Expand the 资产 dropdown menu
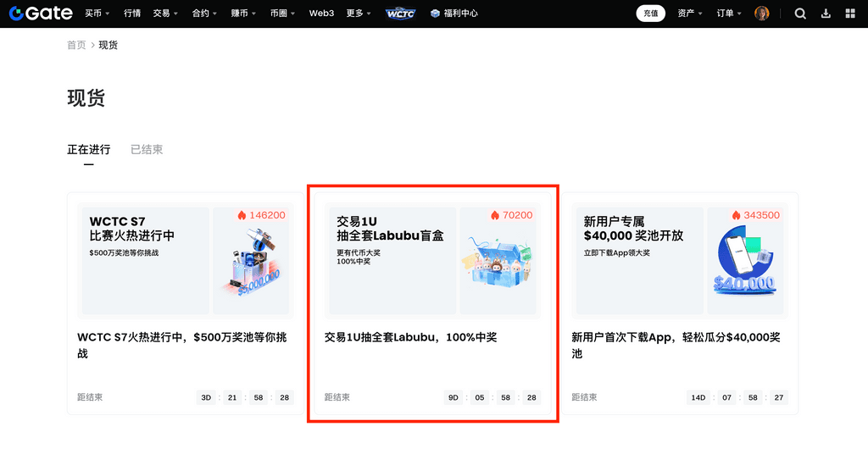 click(x=690, y=14)
